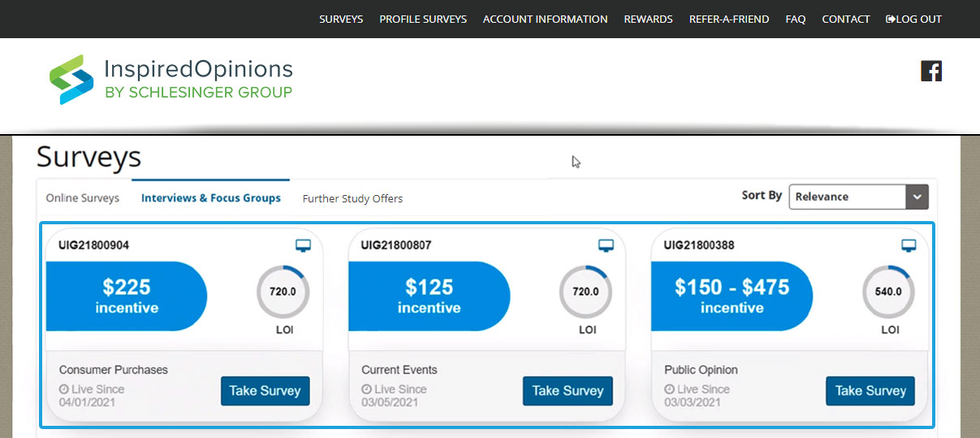Screen dimensions: 980x438
Task: Click survey ID UIG21800388
Action: [x=699, y=245]
